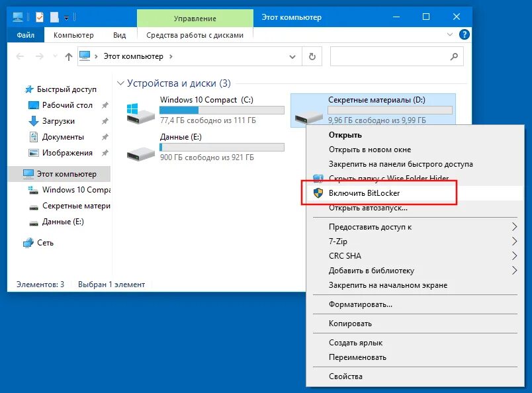Screen dimensions: 532x393
Task: Switch to the Компьютер ribbon tab
Action: point(73,35)
